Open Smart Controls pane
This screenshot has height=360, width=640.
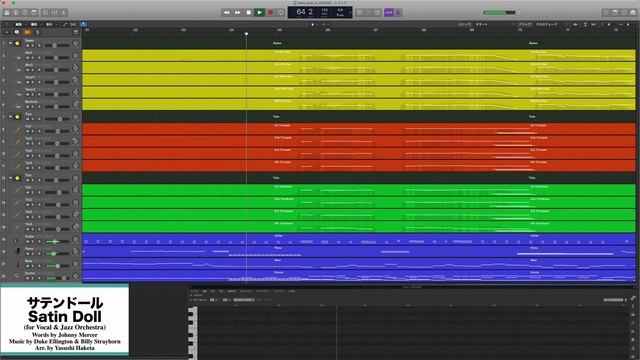(x=45, y=13)
